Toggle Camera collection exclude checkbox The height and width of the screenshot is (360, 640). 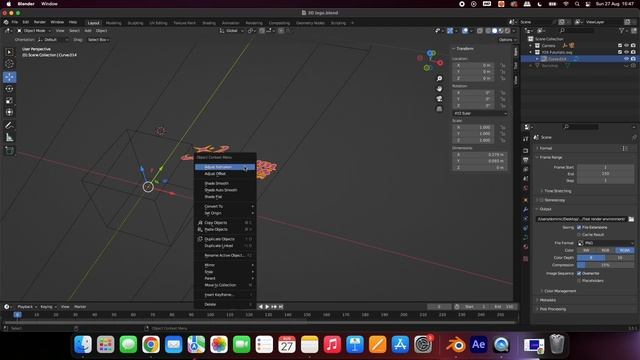pyautogui.click(x=620, y=46)
